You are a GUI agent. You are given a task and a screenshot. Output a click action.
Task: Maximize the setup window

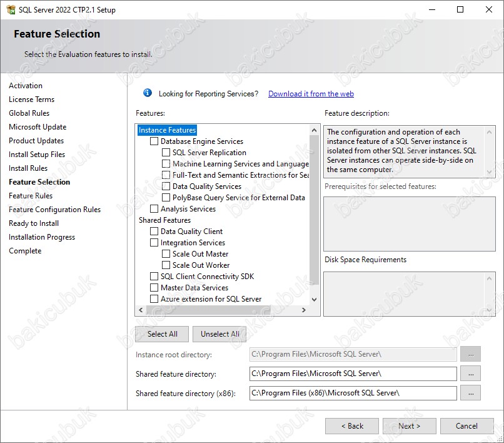point(460,9)
